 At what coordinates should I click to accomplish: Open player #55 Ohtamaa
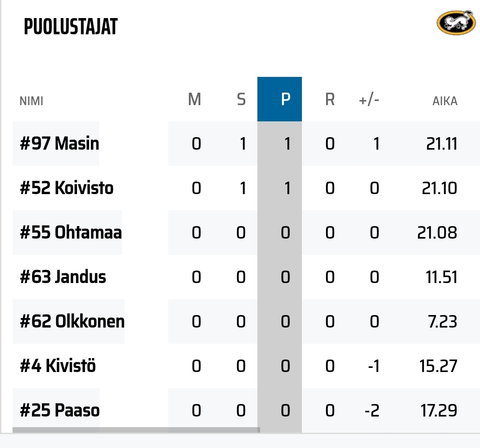click(x=70, y=233)
